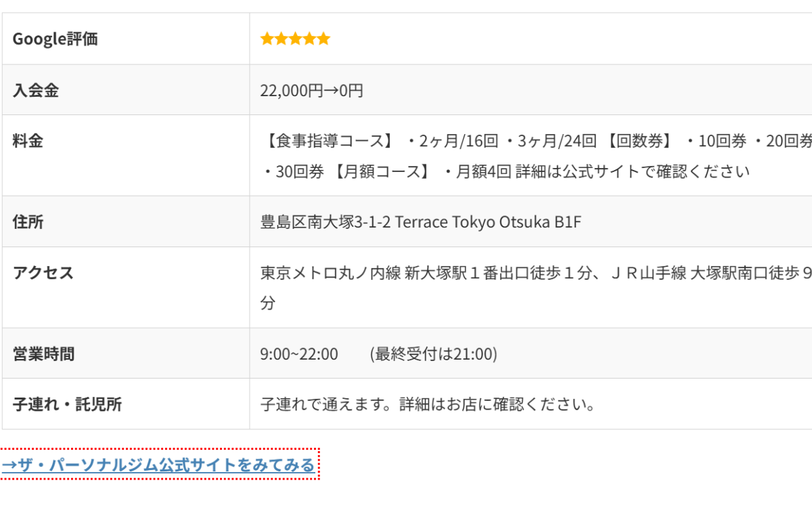Click the first star in the rating

[x=267, y=39]
